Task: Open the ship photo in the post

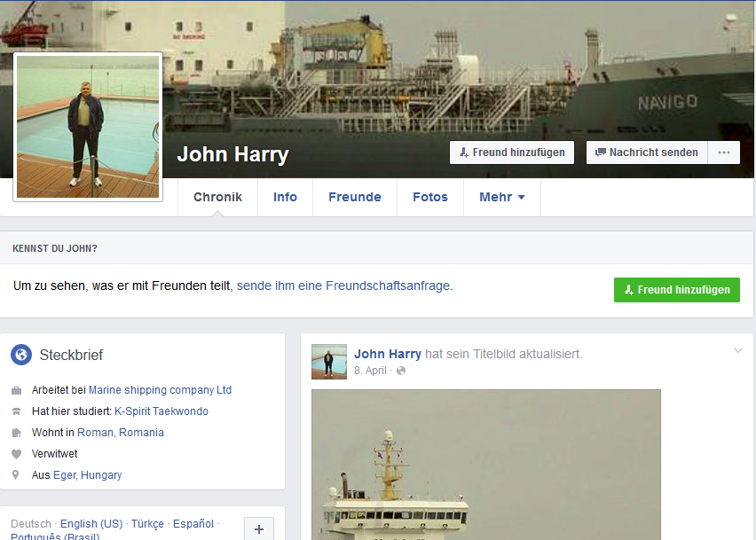Action: [486, 465]
